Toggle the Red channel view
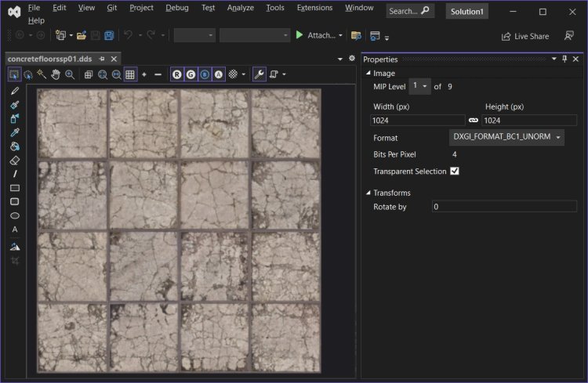 coord(177,74)
